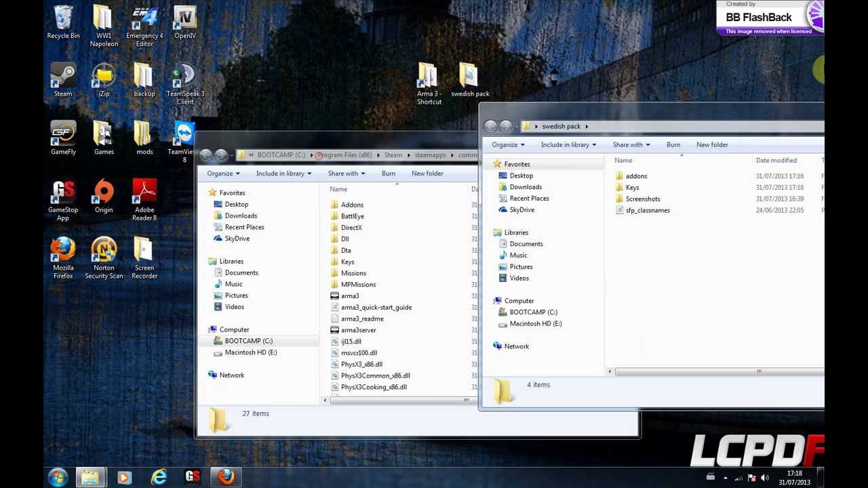Image resolution: width=868 pixels, height=488 pixels.
Task: Select the Arma 3 - Shortcut icon
Action: [x=429, y=84]
